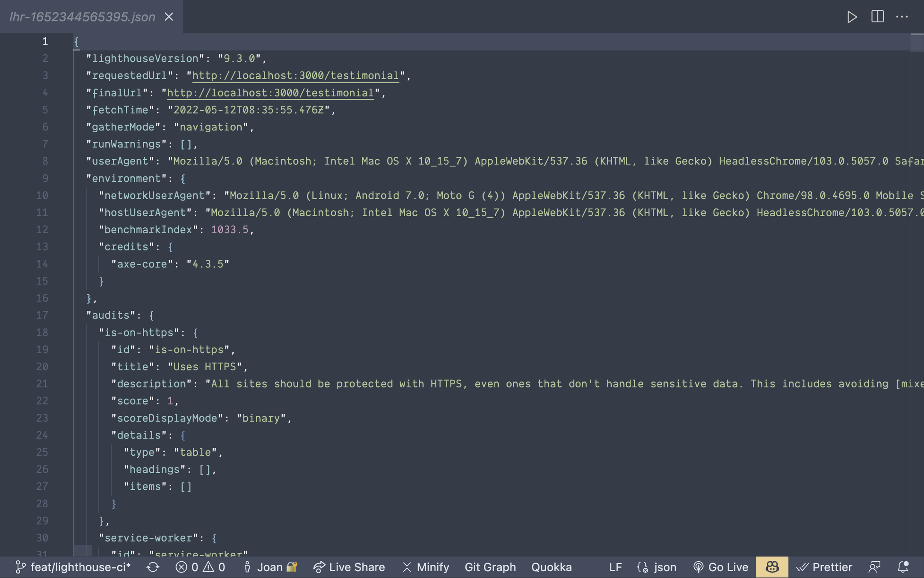Change the json language mode selector
924x578 pixels.
click(x=657, y=567)
